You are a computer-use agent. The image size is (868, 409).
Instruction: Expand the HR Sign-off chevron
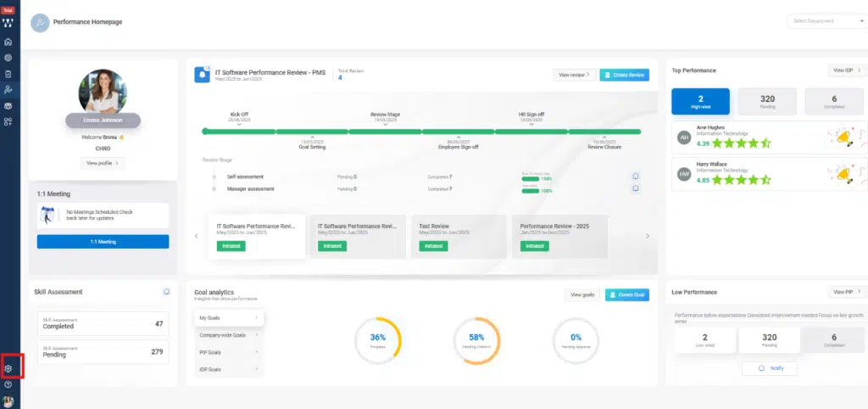(x=531, y=124)
